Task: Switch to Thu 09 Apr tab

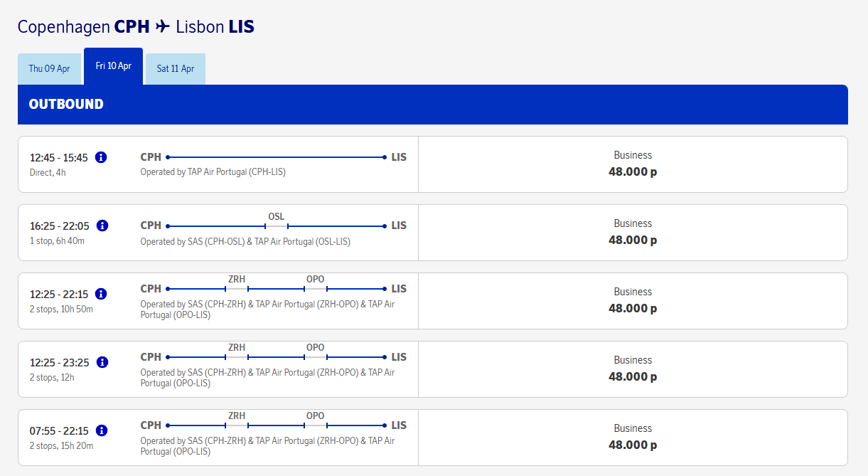Action: pos(50,69)
